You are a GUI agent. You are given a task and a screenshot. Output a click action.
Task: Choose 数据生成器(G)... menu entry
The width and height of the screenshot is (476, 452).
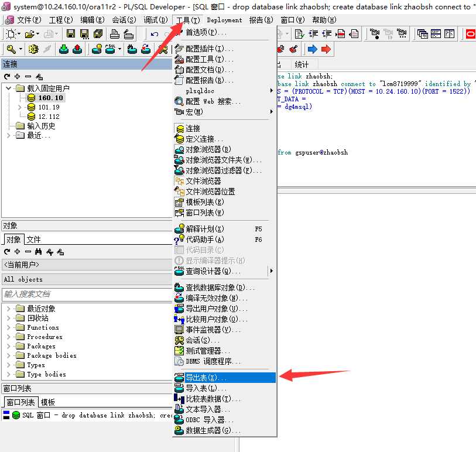pos(225,430)
